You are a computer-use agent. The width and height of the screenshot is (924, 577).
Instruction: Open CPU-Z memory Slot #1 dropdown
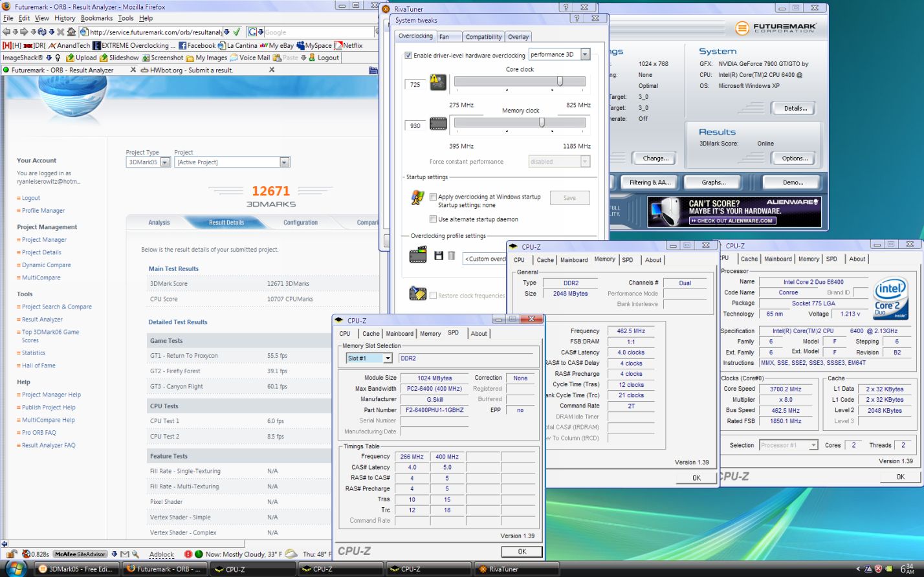pos(388,358)
